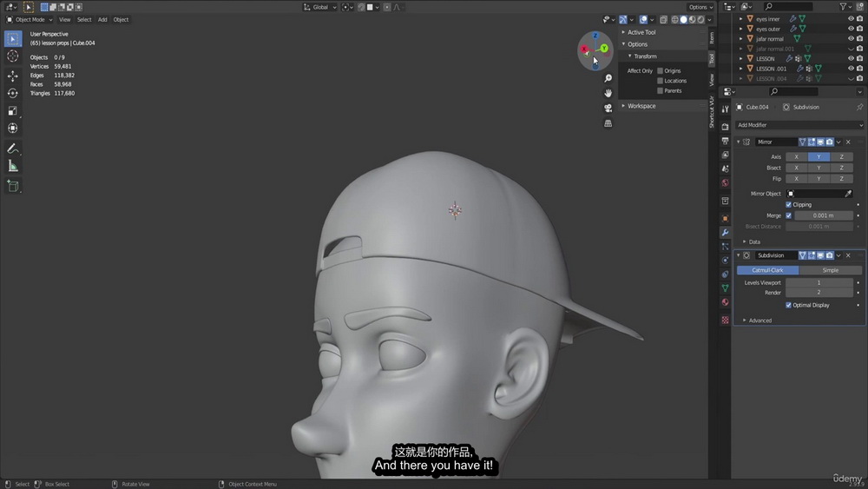868x489 pixels.
Task: Open the Object Mode dropdown
Action: 30,19
